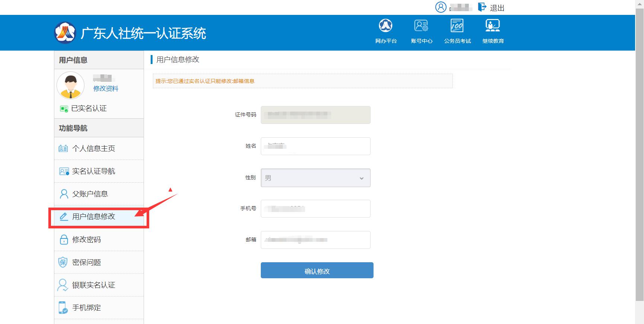Screen dimensions: 644x324
Task: Click the 修改密码 lock icon
Action: (x=64, y=240)
